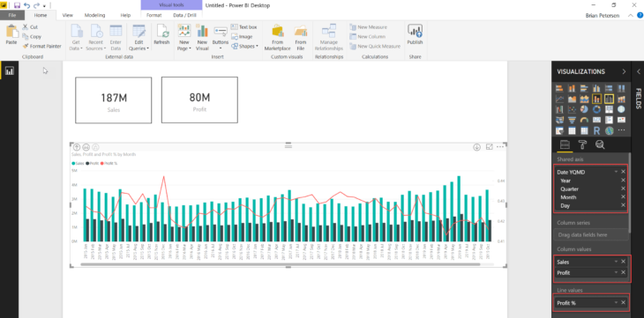
Task: Switch to the Modeling ribbon tab
Action: click(x=95, y=15)
